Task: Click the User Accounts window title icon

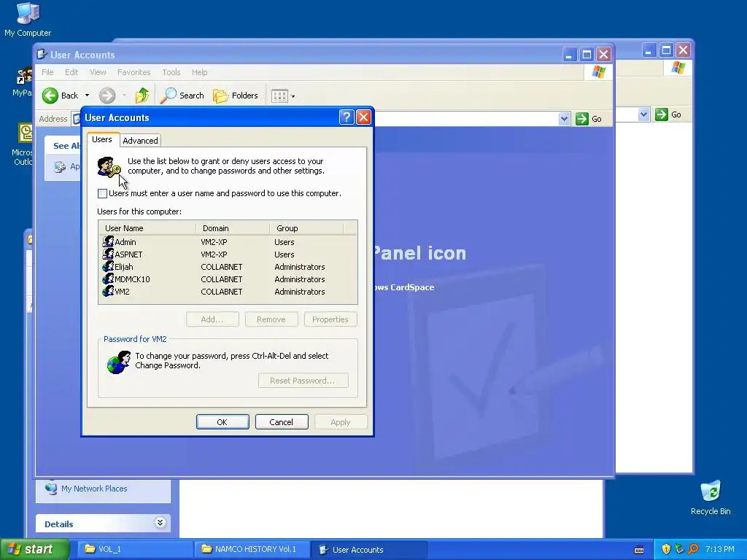Action: pos(42,54)
